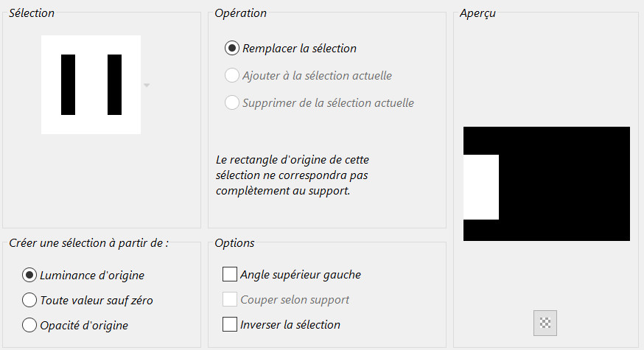Toggle the checkerboard transparency preview icon
Screen dimensions: 644x350
(545, 322)
